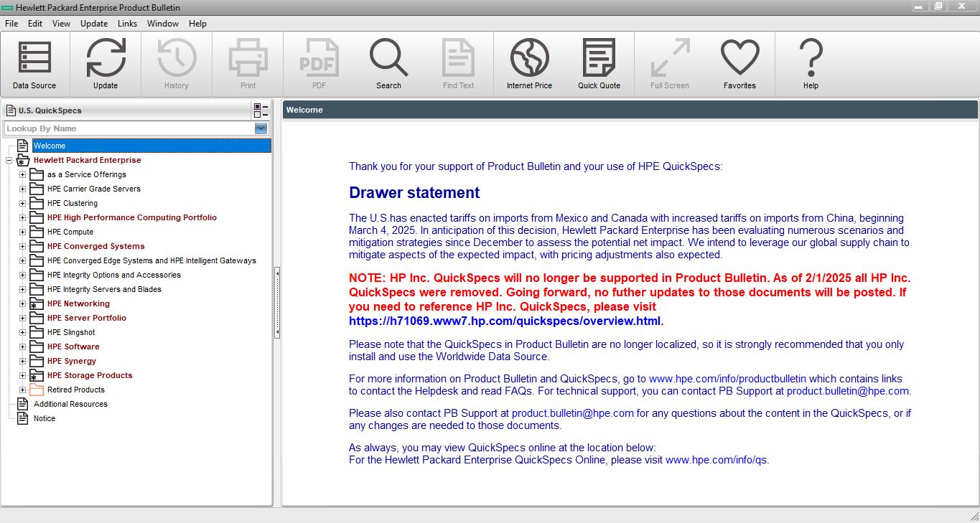Follow the h71069.www7.hp.com quickspecs overview link
The height and width of the screenshot is (523, 980).
coord(505,321)
